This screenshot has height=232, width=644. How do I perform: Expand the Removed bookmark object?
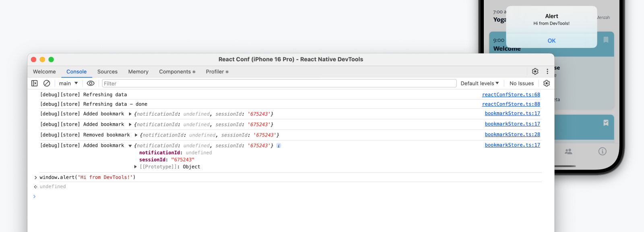coord(136,135)
